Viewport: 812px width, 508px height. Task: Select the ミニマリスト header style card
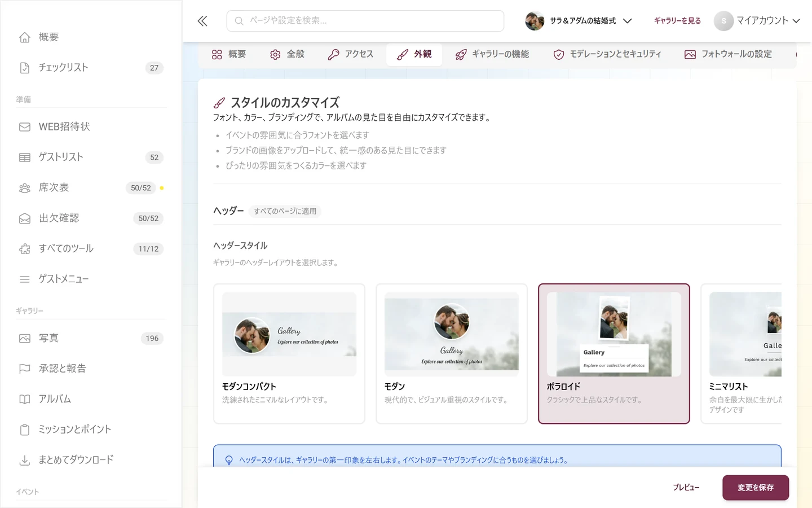(x=741, y=354)
